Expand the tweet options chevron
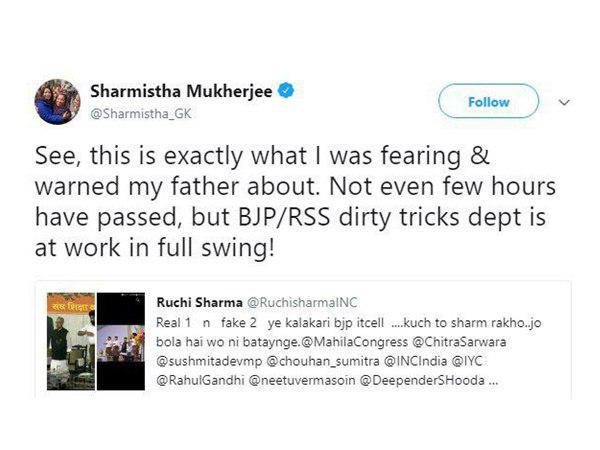 click(x=564, y=103)
